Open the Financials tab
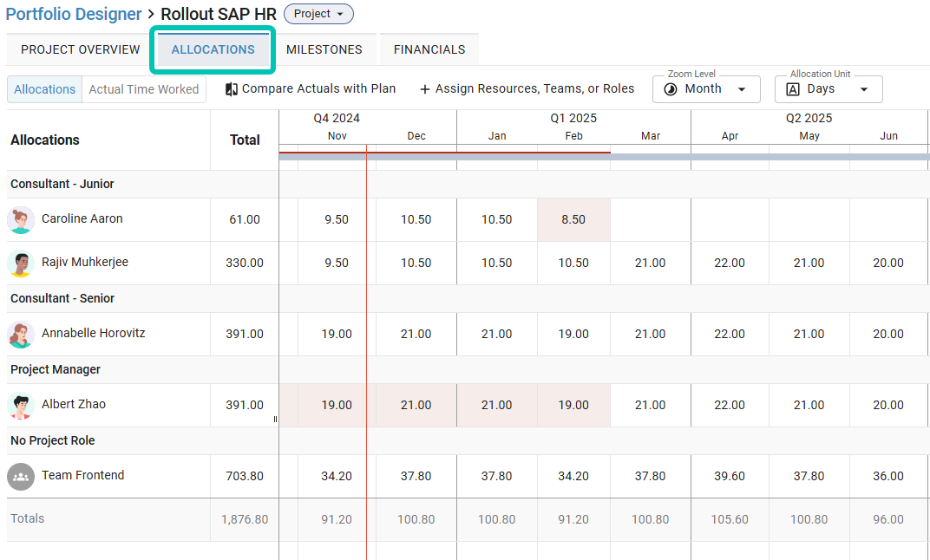 tap(429, 49)
